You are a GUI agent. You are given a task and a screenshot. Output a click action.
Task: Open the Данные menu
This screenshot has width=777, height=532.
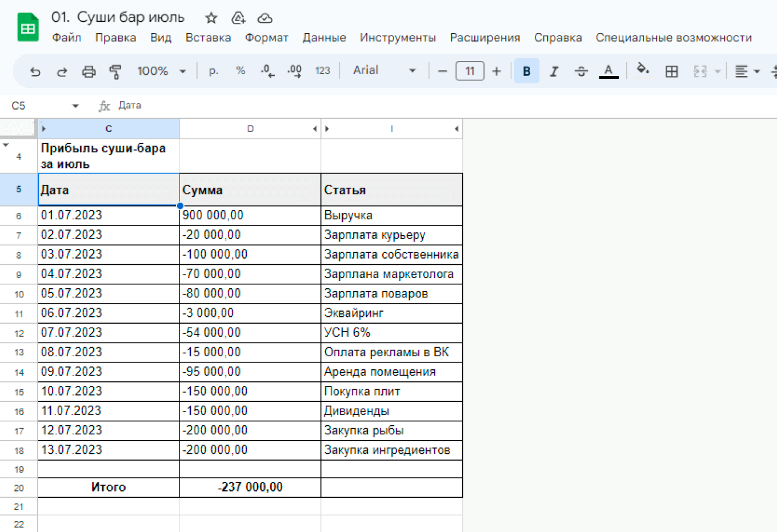click(x=324, y=38)
